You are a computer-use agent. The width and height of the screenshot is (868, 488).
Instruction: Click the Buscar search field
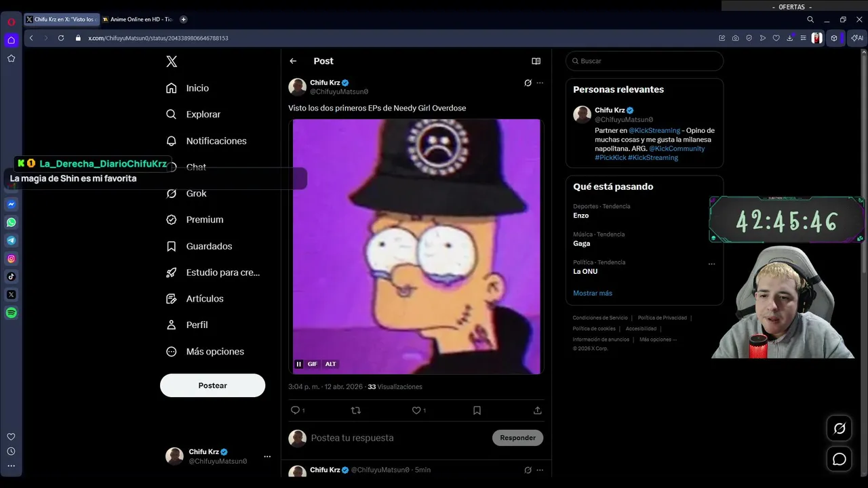tap(644, 61)
